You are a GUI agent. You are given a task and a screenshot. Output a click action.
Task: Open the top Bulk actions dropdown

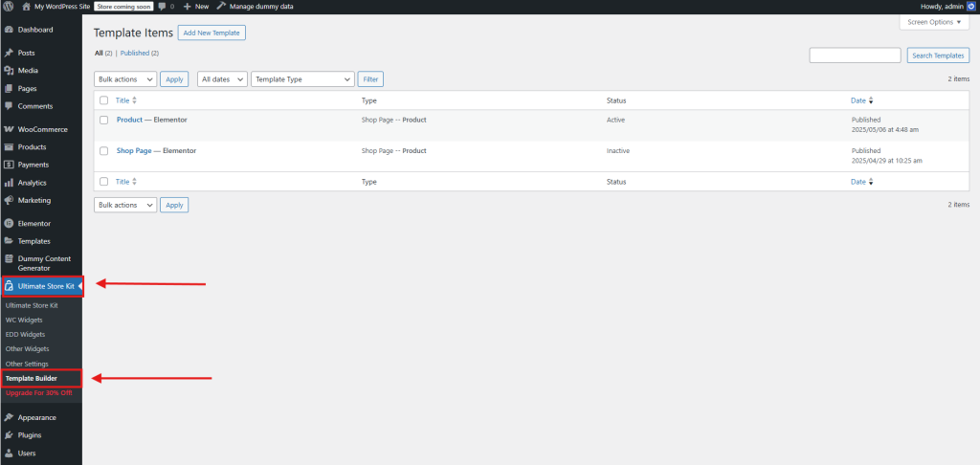[125, 79]
